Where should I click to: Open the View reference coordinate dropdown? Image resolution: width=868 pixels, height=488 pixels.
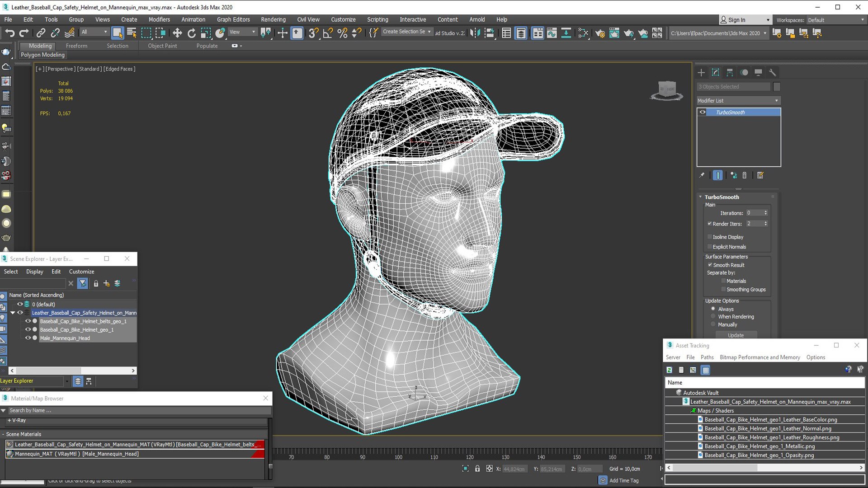point(242,32)
